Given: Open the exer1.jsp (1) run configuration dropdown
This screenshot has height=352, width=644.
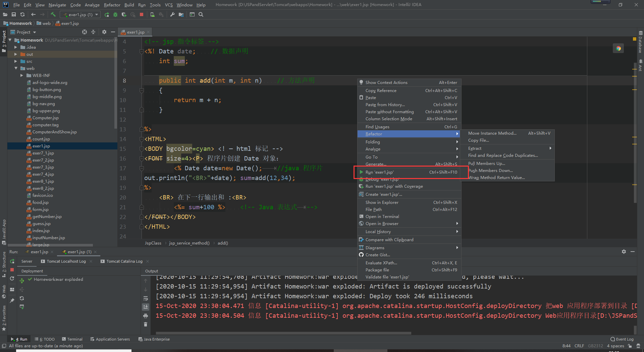Looking at the screenshot, I should [x=80, y=14].
